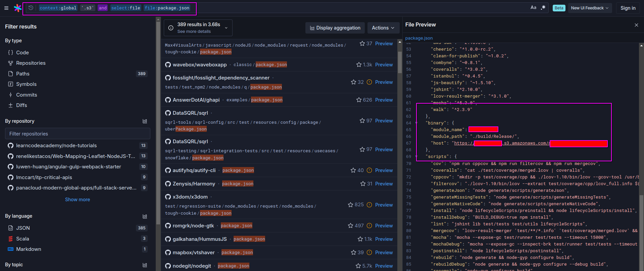Select luwen-huang/angular-gulp-webpack-starter repository filter

click(x=78, y=167)
